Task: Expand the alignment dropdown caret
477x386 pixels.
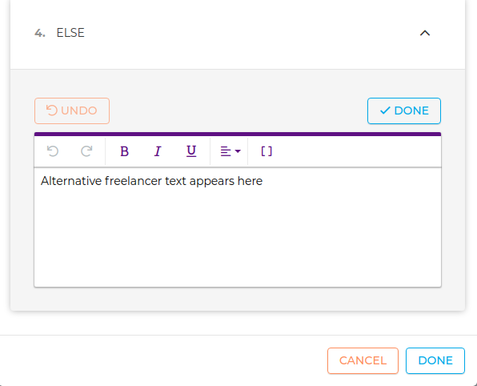Action: click(x=238, y=151)
